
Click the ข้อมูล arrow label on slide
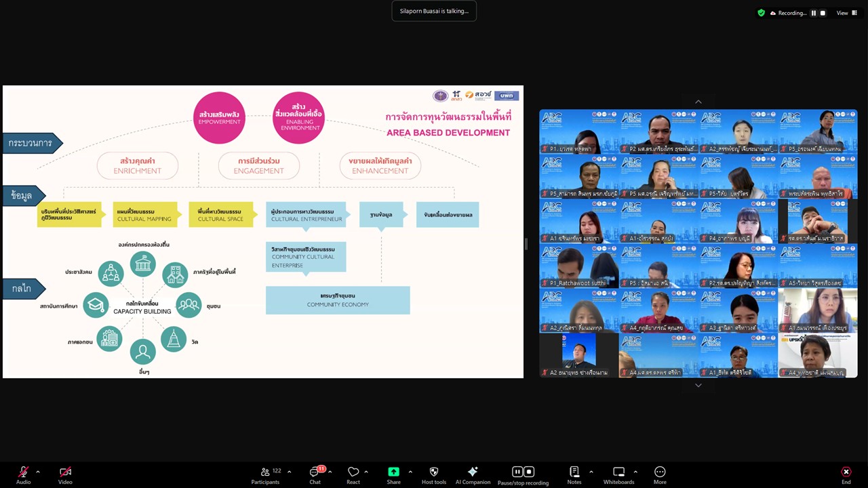pyautogui.click(x=24, y=195)
